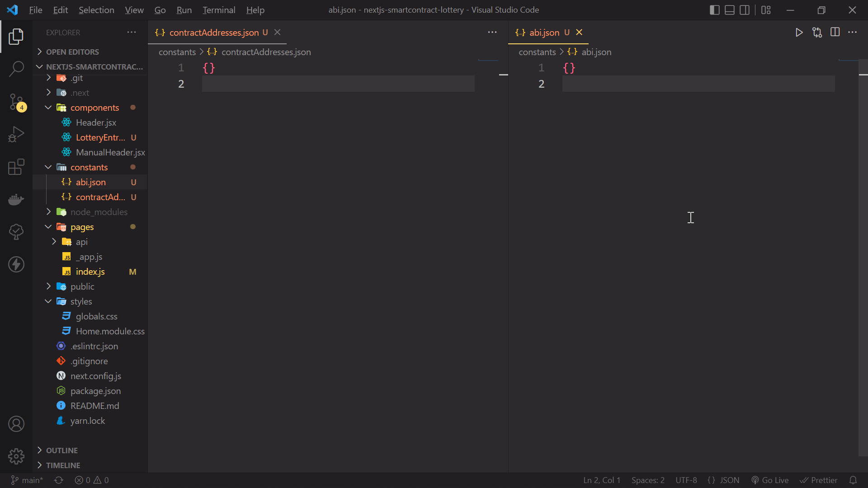868x488 pixels.
Task: Expand the OPEN EDITORS section
Action: pos(90,52)
